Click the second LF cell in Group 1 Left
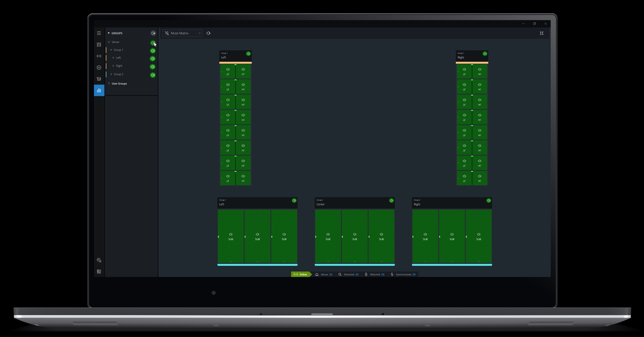The width and height of the screenshot is (644, 337). (228, 87)
